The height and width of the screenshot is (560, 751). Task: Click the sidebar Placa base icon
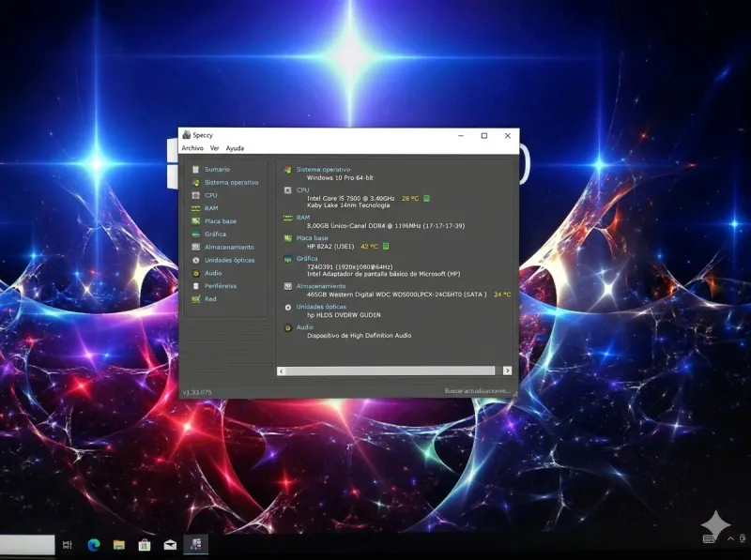pos(195,221)
